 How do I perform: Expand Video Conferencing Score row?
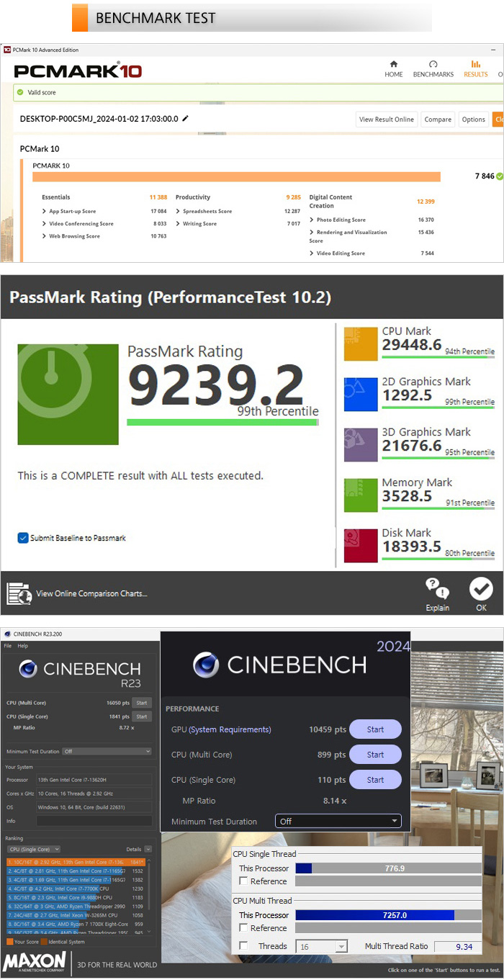(45, 223)
